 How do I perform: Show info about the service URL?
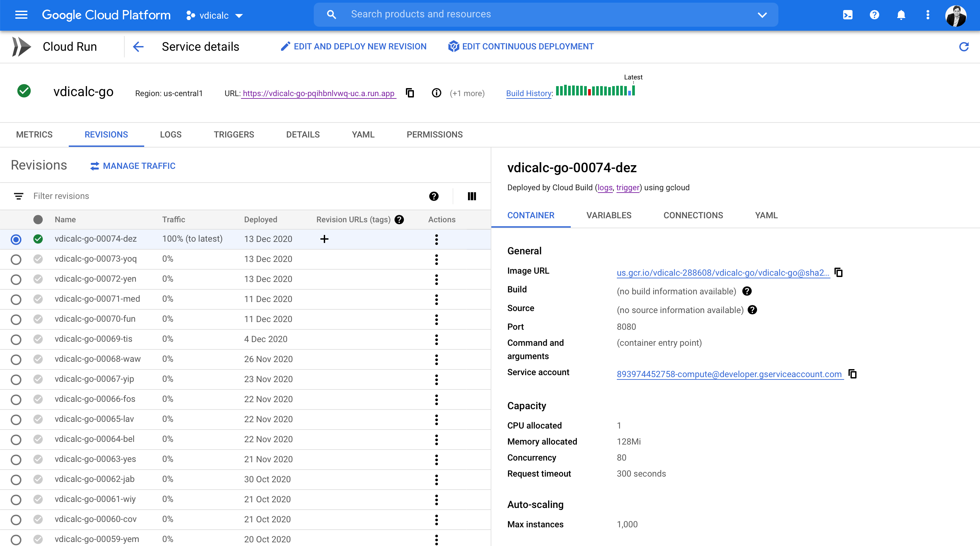tap(436, 93)
